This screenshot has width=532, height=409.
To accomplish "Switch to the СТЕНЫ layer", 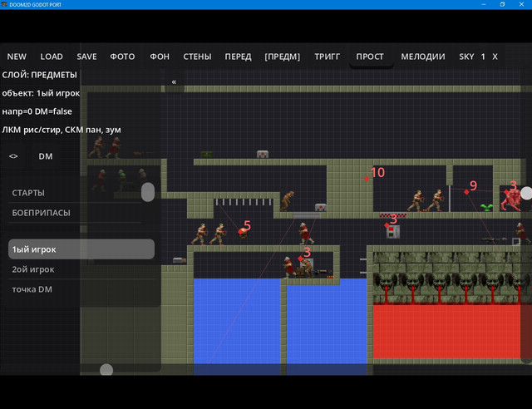I will 197,57.
